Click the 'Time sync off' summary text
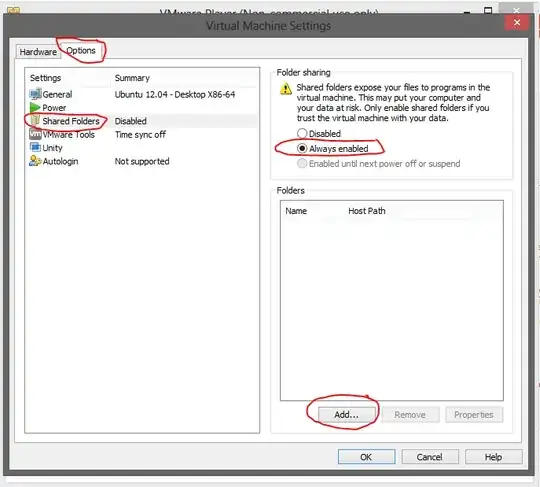This screenshot has height=487, width=540. pyautogui.click(x=140, y=135)
